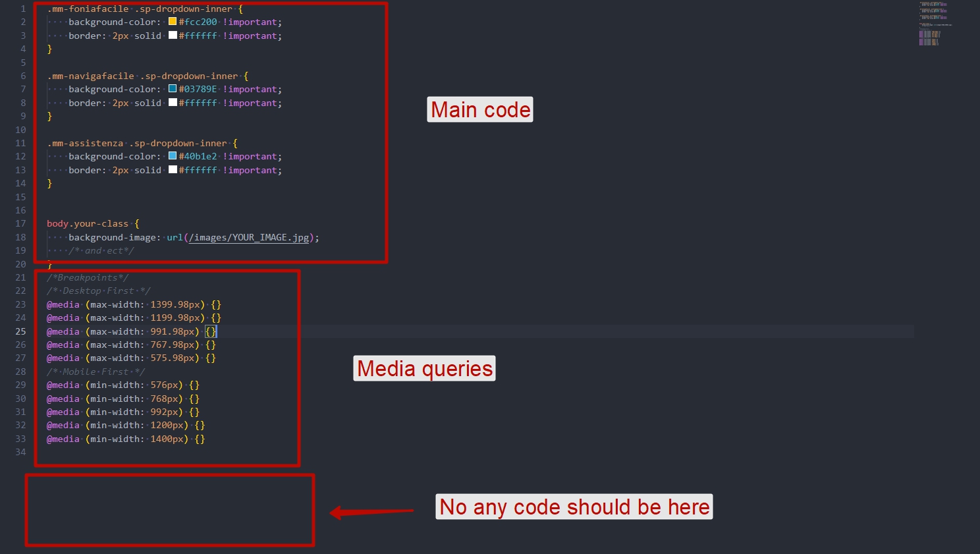Click line number 1 in the gutter
The width and height of the screenshot is (980, 554).
pos(23,9)
